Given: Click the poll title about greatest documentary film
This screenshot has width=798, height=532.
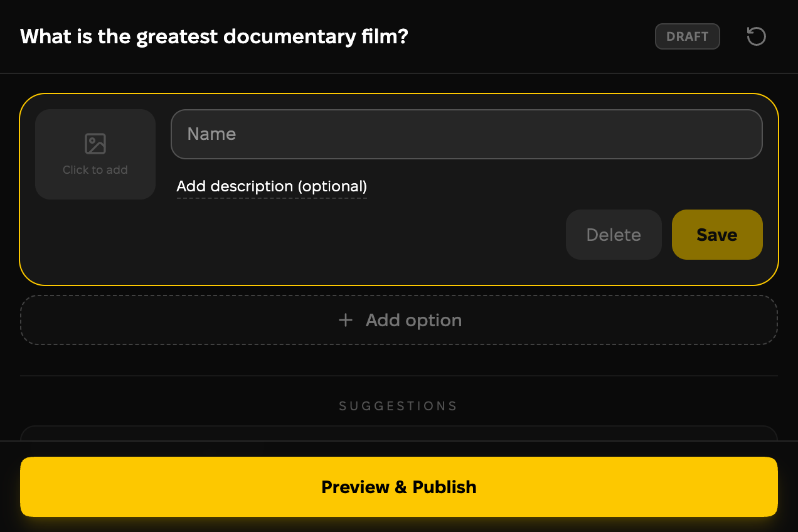Looking at the screenshot, I should tap(214, 36).
